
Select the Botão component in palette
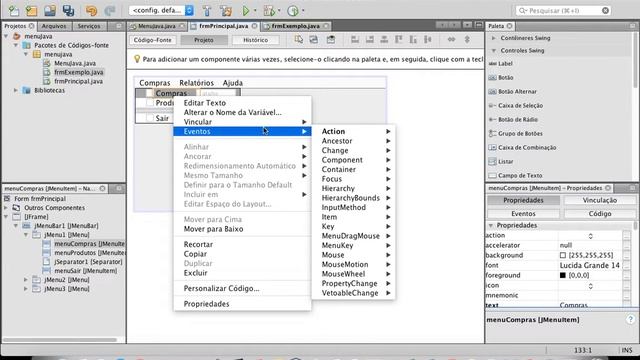pyautogui.click(x=501, y=78)
